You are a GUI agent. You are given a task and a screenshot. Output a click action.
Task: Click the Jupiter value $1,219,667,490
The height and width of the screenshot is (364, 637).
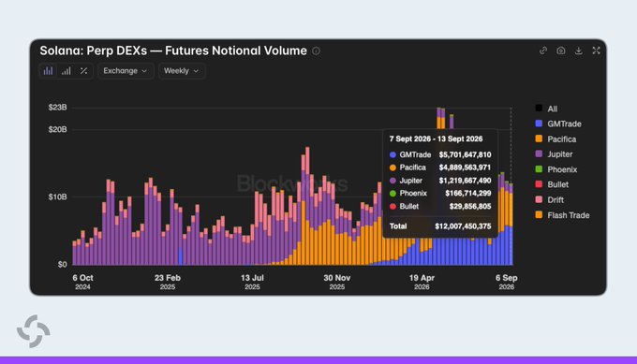coord(465,181)
